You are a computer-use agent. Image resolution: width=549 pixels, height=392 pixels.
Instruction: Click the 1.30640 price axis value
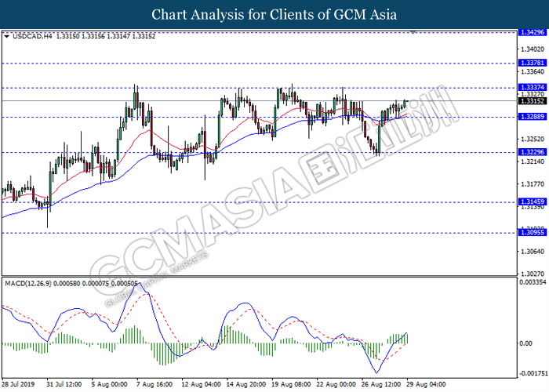point(533,252)
